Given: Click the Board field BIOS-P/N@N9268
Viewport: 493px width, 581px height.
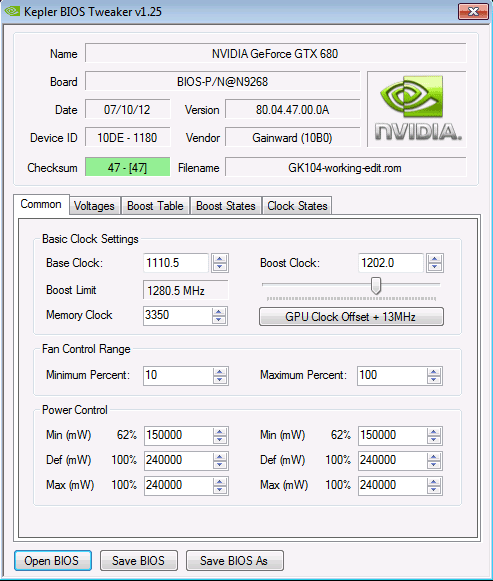Looking at the screenshot, I should (222, 81).
